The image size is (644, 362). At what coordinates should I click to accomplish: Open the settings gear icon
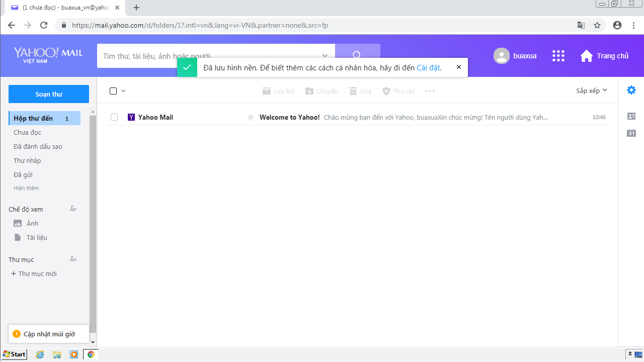click(x=631, y=90)
